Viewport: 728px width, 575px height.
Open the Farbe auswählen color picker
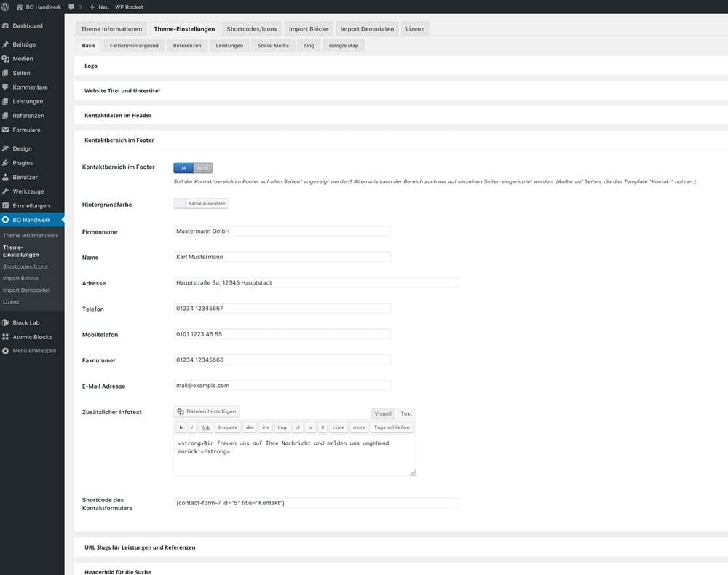tap(201, 204)
